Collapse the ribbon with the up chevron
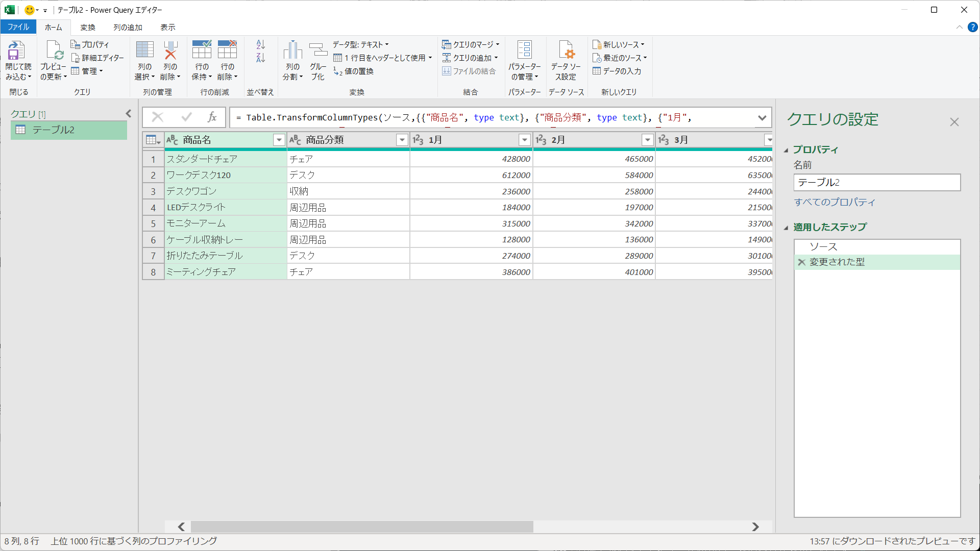This screenshot has width=980, height=551. click(x=960, y=27)
